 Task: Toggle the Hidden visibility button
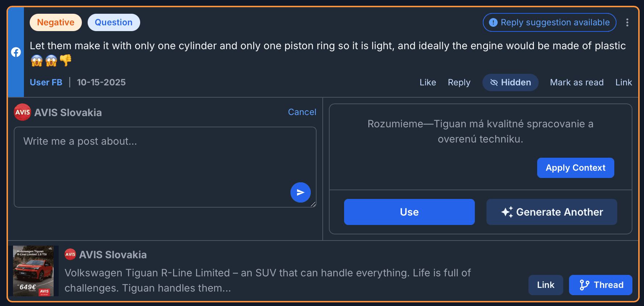point(510,82)
